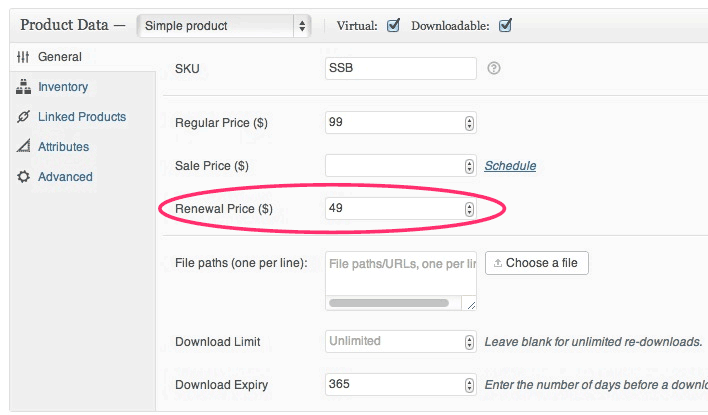Click the Attributes triangle ruler icon

(23, 146)
